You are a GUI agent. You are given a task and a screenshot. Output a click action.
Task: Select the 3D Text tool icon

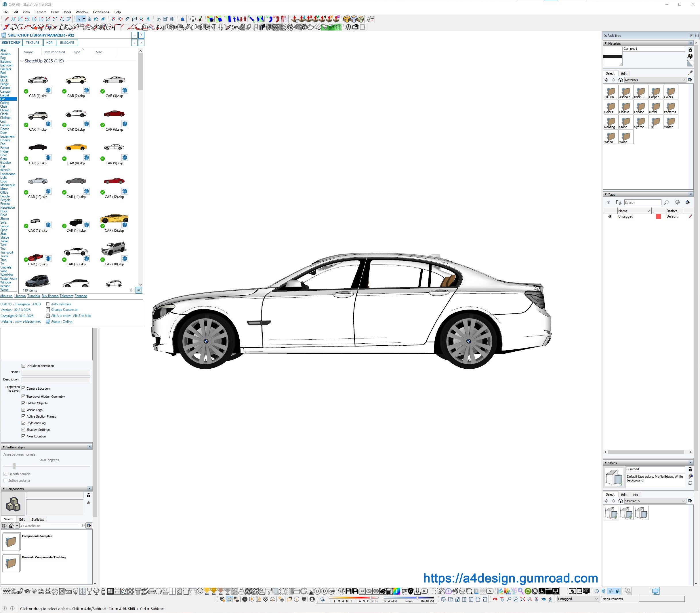[148, 19]
